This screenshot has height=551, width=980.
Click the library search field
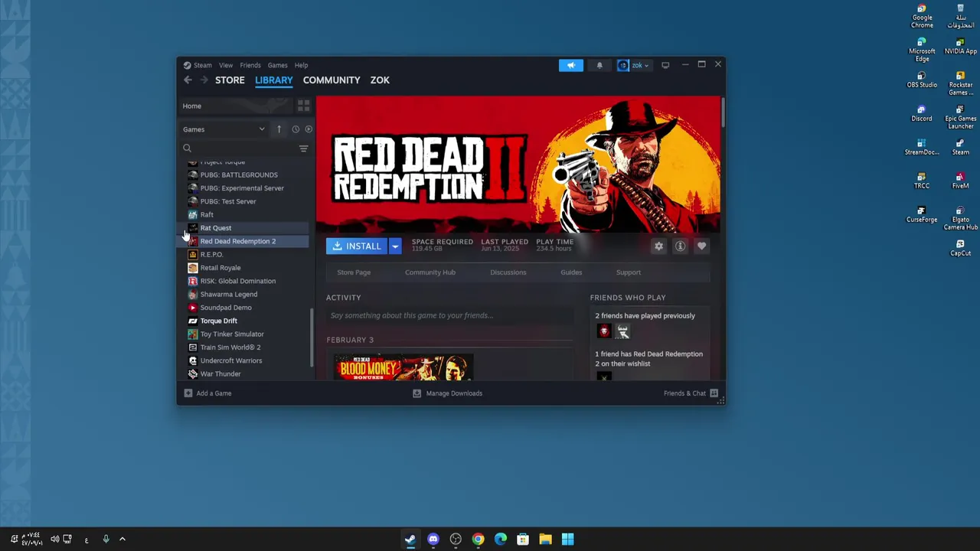point(239,148)
